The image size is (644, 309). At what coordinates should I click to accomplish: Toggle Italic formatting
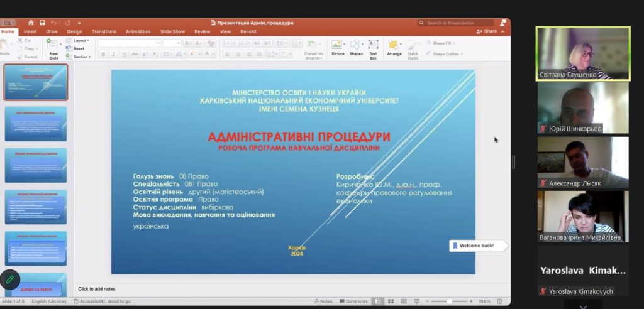click(x=113, y=54)
